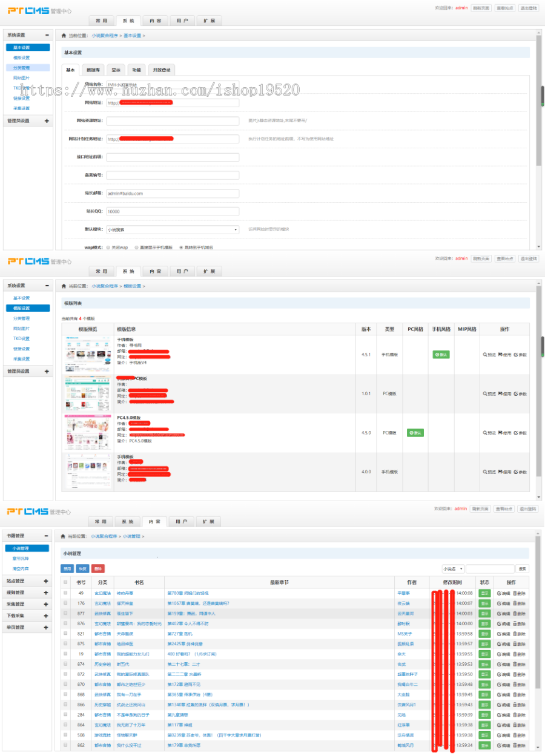Toggle the select-all checkbox in novel table header
This screenshot has width=545, height=756.
point(66,582)
